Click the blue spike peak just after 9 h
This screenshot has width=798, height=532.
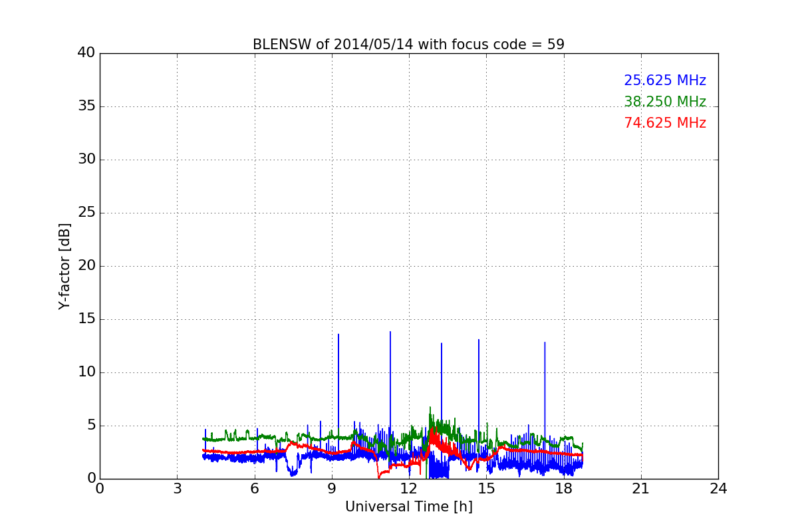click(x=338, y=334)
